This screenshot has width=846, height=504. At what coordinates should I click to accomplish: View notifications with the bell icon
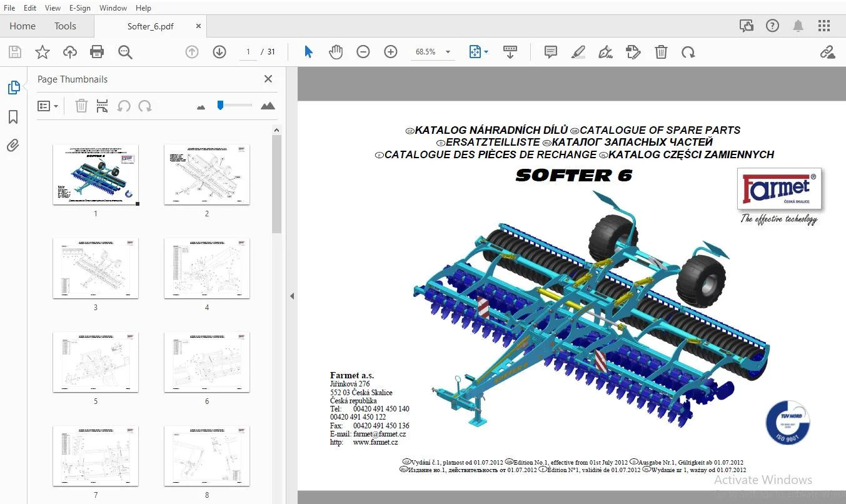[x=798, y=26]
